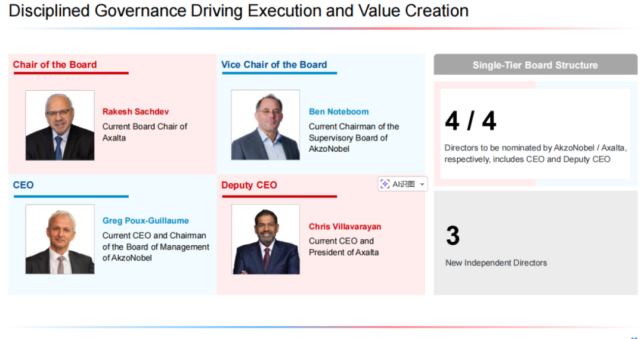
Task: Click the Vice Chair of the Board heading
Action: pos(274,65)
